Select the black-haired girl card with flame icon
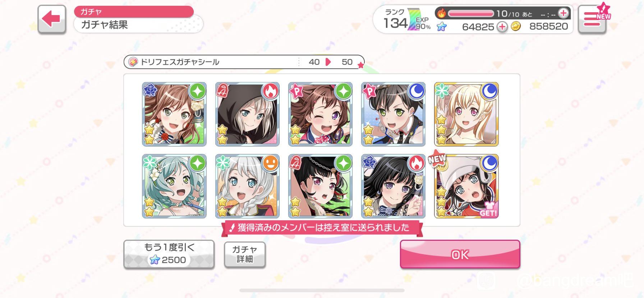This screenshot has height=298, width=644. tap(393, 186)
